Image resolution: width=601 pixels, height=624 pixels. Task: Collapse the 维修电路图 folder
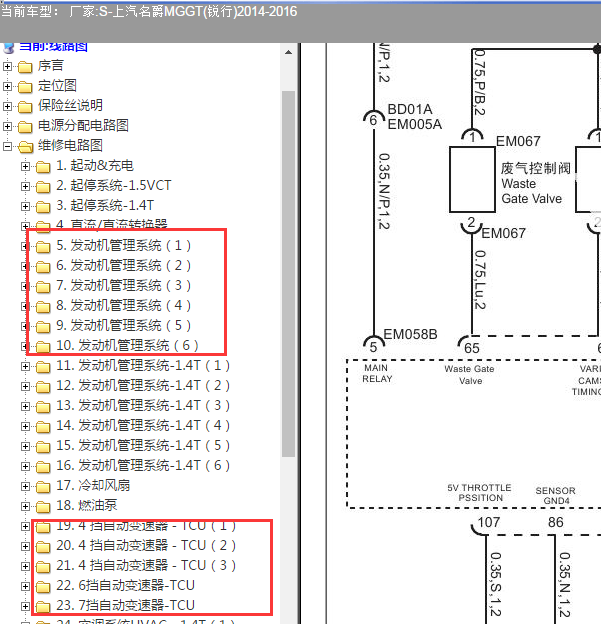pos(7,146)
